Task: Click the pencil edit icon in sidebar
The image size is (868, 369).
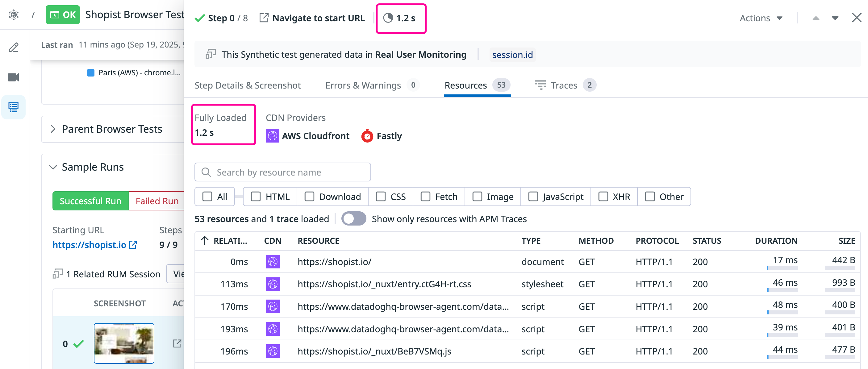Action: coord(14,48)
